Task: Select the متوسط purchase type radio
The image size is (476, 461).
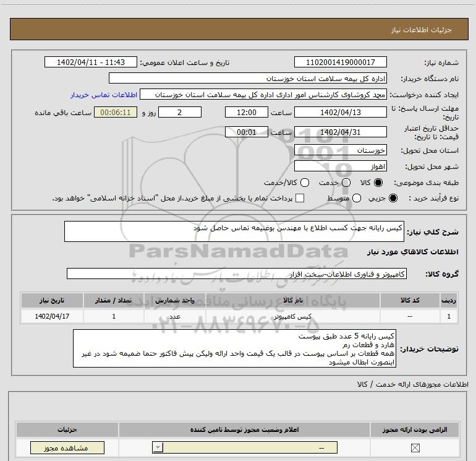Action: click(x=357, y=199)
